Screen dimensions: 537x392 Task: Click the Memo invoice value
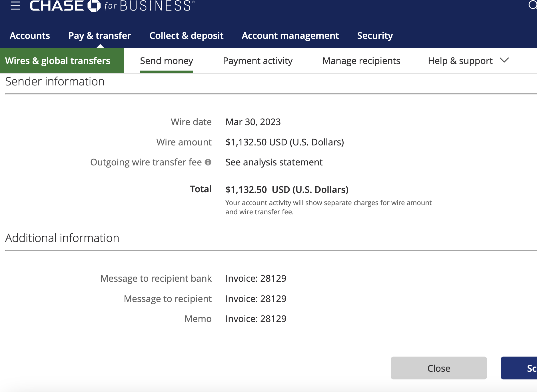[256, 319]
